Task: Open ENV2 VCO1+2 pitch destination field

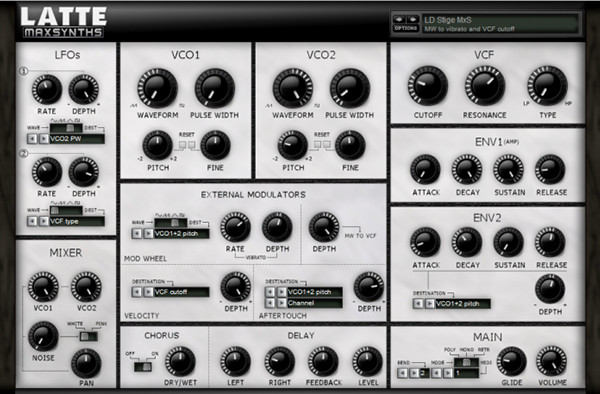Action: point(463,304)
